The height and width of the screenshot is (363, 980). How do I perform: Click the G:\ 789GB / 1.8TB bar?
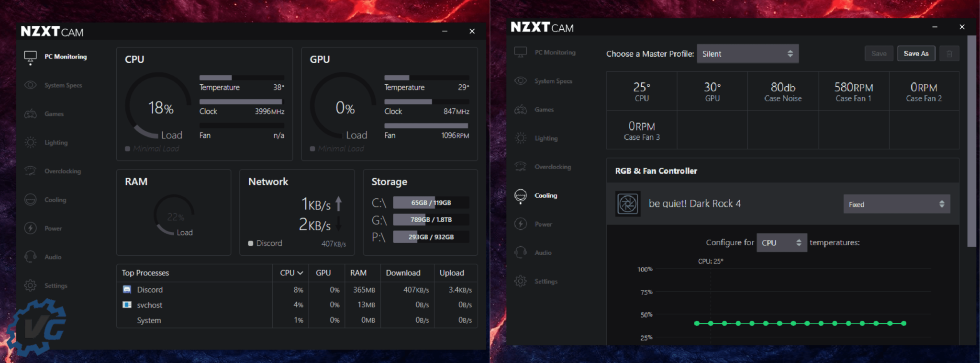pyautogui.click(x=431, y=220)
